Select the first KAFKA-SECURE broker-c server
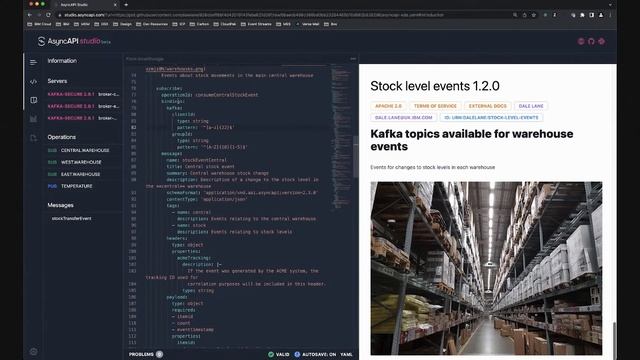Viewport: 640px width, 360px height. click(83, 94)
